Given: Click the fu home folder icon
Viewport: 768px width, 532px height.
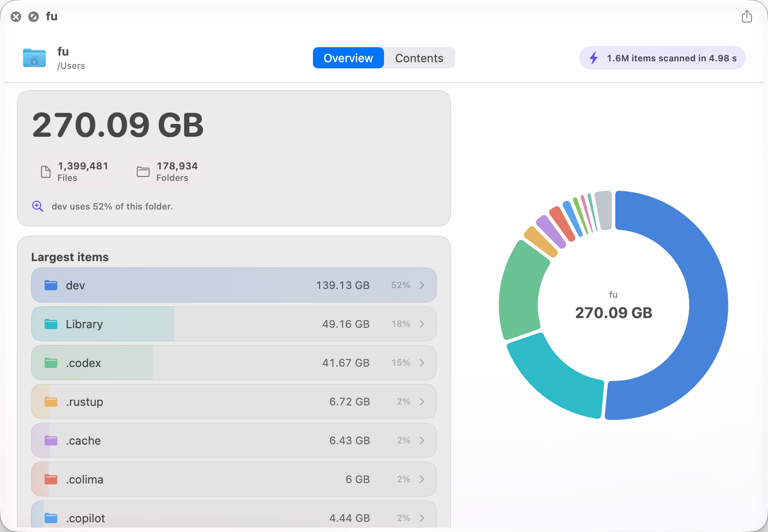Looking at the screenshot, I should tap(34, 58).
